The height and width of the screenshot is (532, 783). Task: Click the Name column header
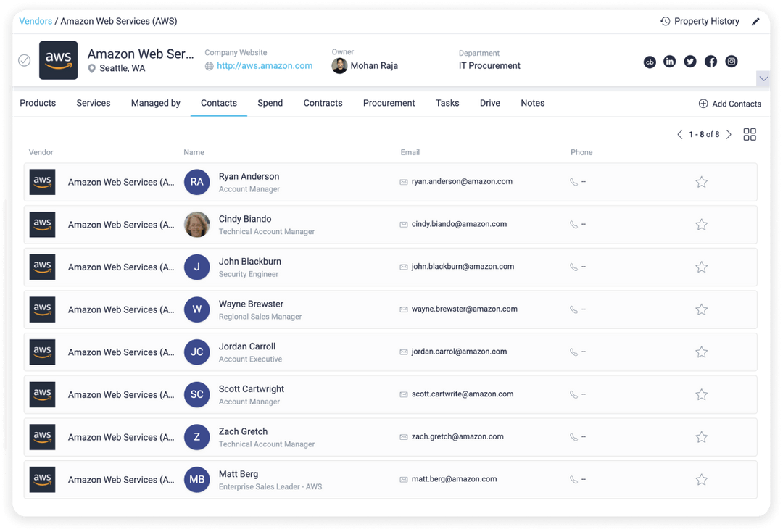(x=194, y=152)
